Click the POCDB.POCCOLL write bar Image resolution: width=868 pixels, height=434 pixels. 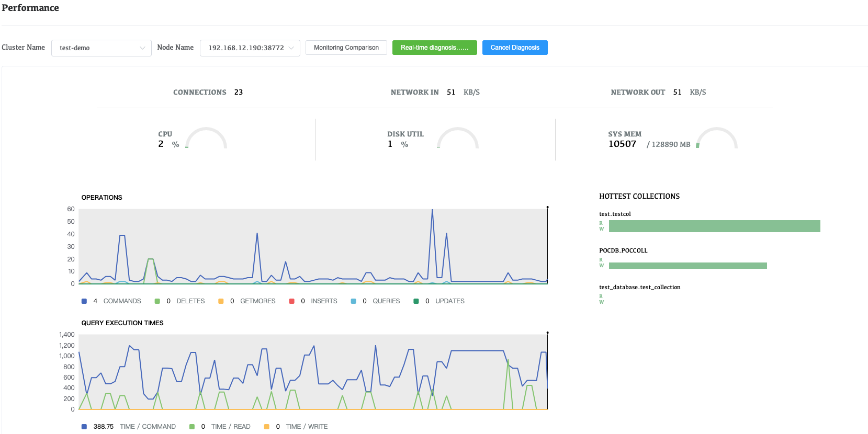[688, 266]
